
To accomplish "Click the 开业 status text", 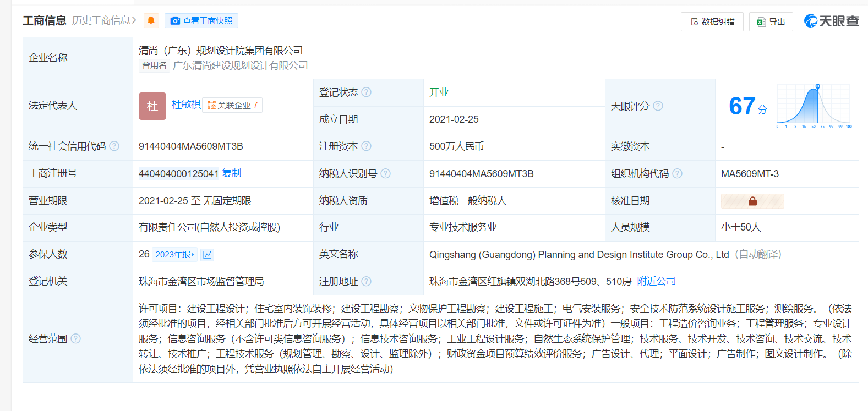I will [439, 92].
